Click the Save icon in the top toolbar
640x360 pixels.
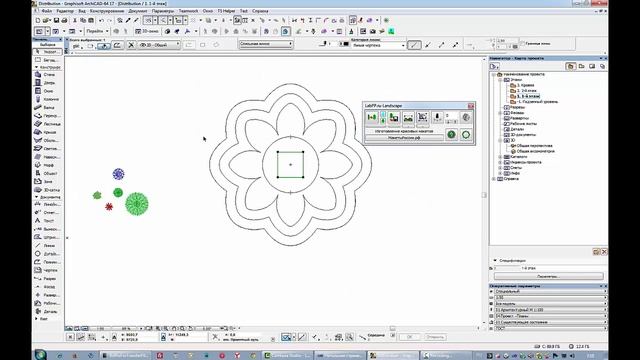pos(56,20)
